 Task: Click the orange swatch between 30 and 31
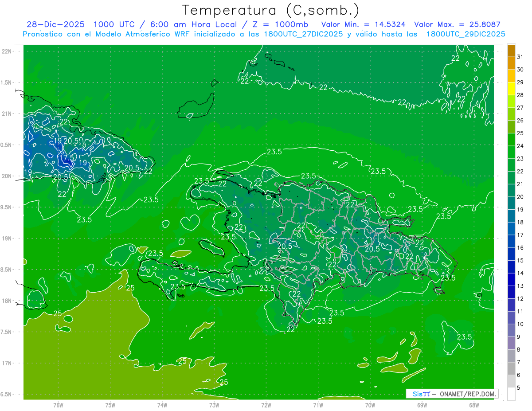coord(511,63)
